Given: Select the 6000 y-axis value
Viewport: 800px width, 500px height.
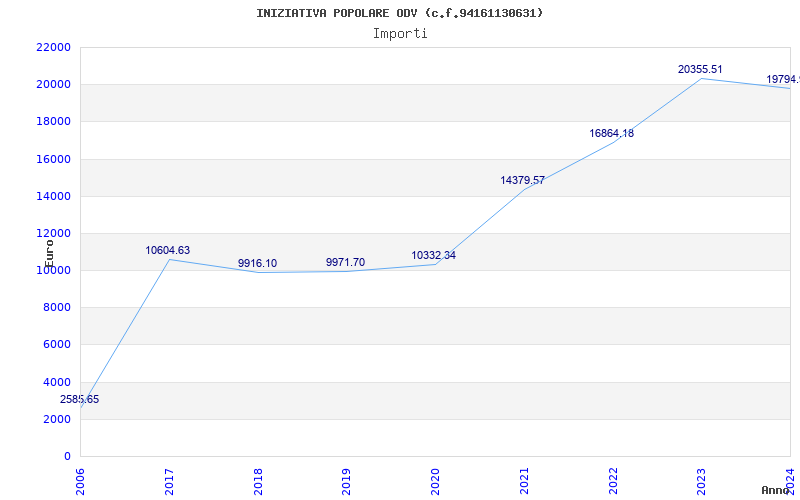Looking at the screenshot, I should pos(57,344).
